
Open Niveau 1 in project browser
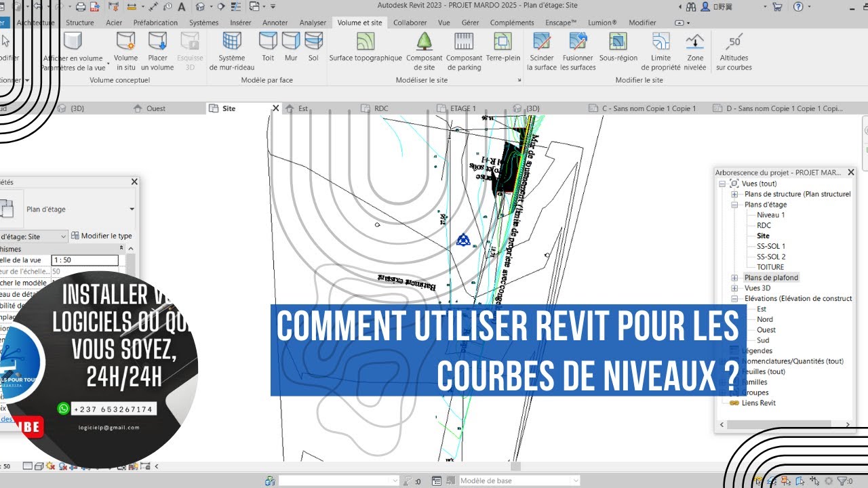pos(770,216)
